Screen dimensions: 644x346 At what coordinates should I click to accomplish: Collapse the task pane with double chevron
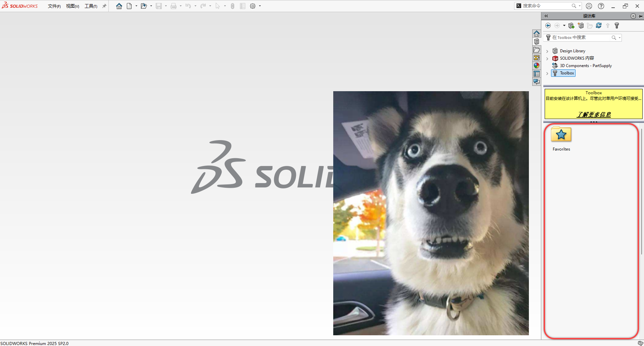(x=546, y=16)
